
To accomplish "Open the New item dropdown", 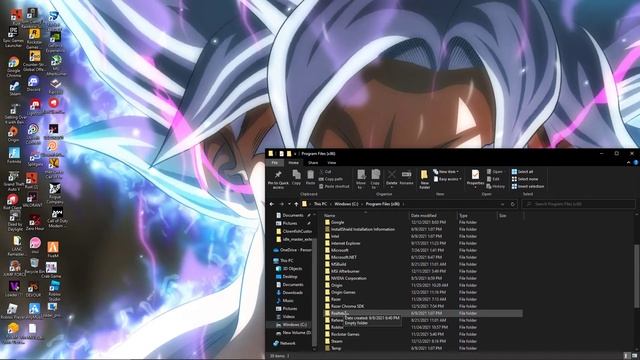I will [446, 172].
